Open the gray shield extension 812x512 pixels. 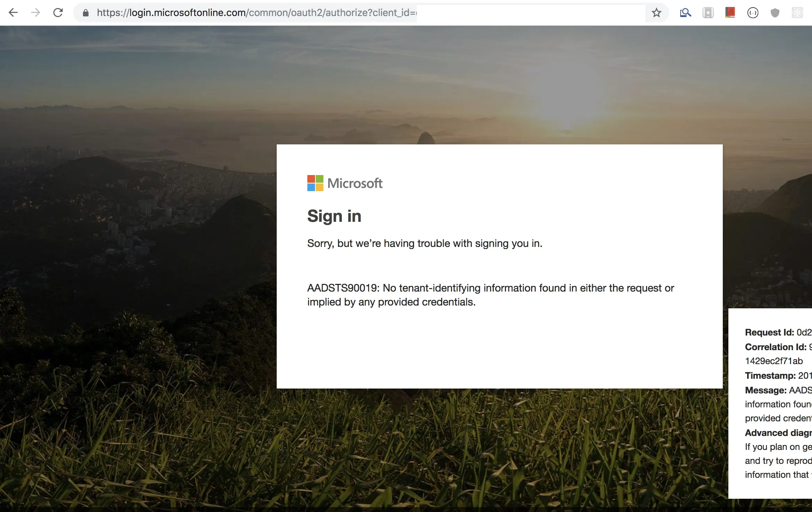[x=775, y=13]
